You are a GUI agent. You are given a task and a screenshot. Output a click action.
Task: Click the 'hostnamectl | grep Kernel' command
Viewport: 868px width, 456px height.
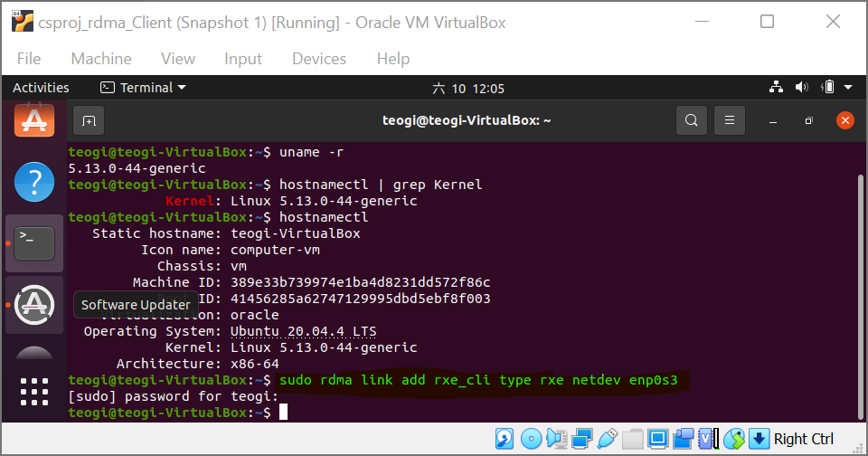point(381,185)
